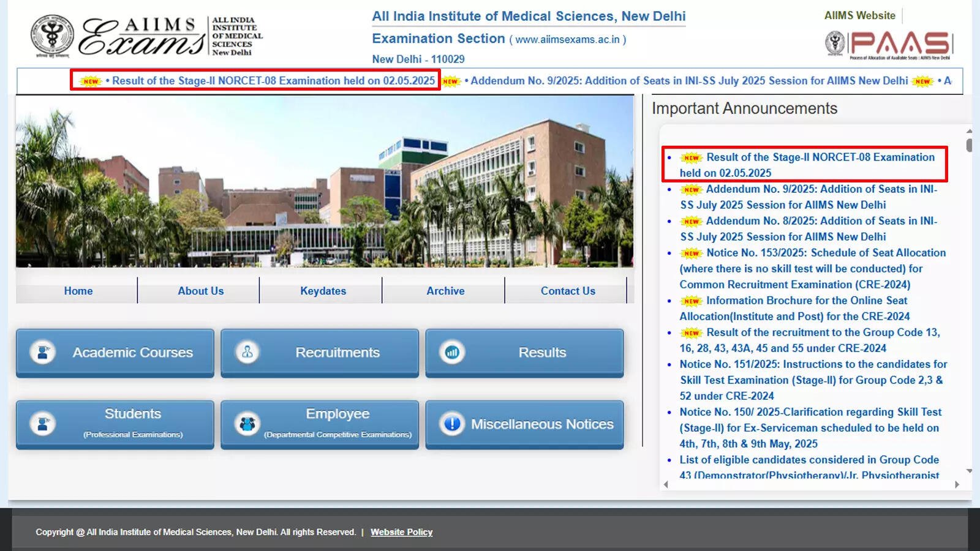980x551 pixels.
Task: Open the Archive menu item
Action: pos(445,291)
